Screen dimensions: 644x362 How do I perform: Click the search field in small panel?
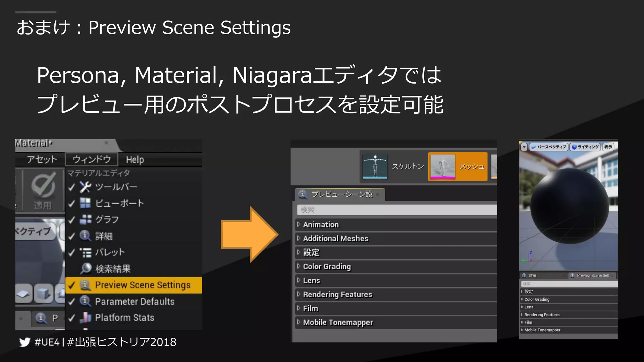(569, 284)
